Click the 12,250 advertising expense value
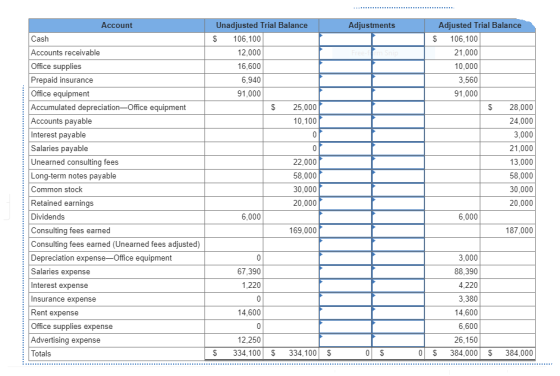Viewport: 560px width, 376px height. click(x=249, y=340)
